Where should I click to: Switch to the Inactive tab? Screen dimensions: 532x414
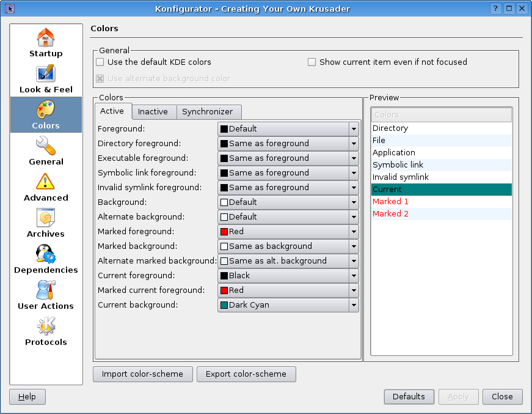(x=154, y=112)
